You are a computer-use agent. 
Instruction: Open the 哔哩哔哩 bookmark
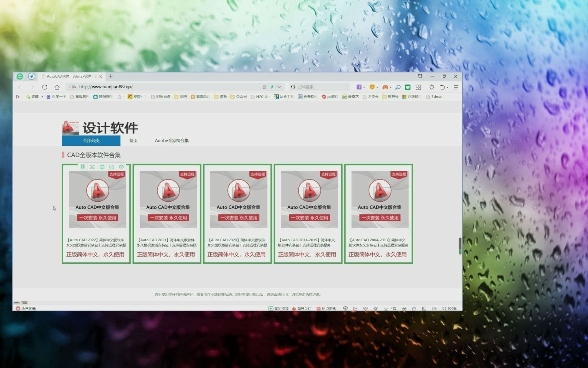coord(103,97)
